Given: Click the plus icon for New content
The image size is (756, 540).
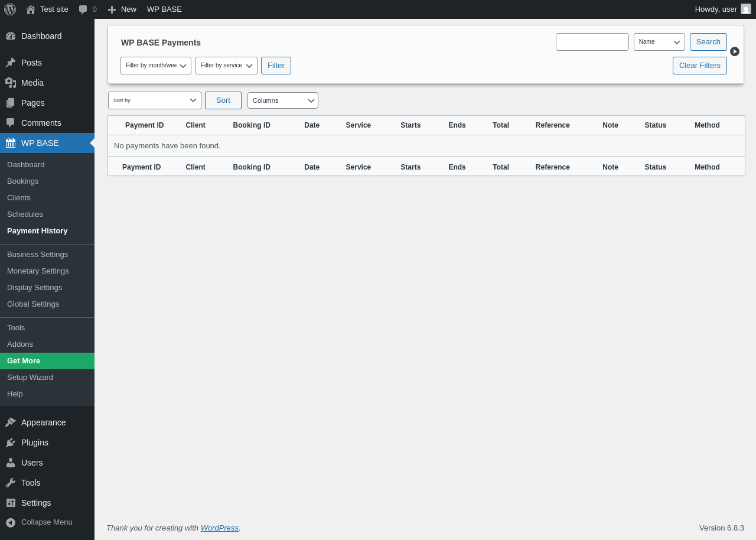Looking at the screenshot, I should 112,9.
